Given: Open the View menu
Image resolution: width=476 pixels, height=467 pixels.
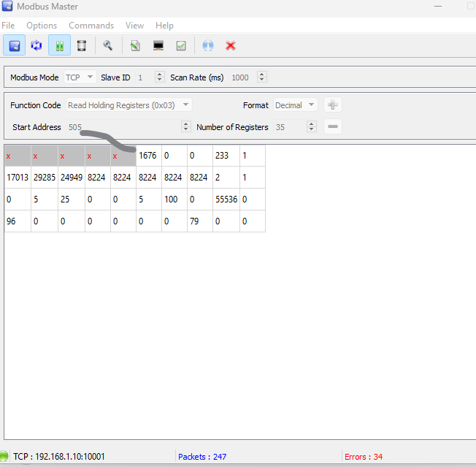Looking at the screenshot, I should click(134, 26).
